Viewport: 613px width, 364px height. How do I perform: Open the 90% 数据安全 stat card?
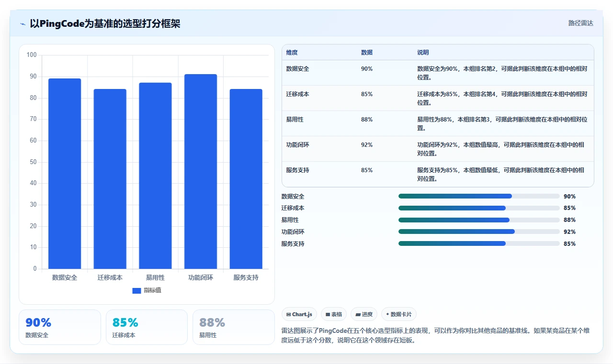[60, 327]
